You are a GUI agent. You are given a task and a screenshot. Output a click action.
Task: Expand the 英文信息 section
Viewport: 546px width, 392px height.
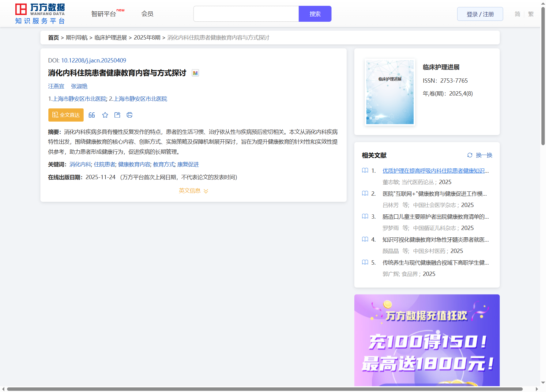194,191
